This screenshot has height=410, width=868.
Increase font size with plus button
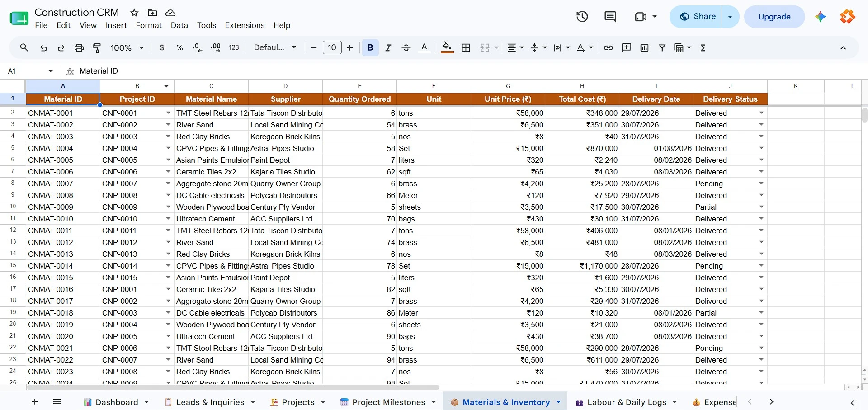point(350,47)
